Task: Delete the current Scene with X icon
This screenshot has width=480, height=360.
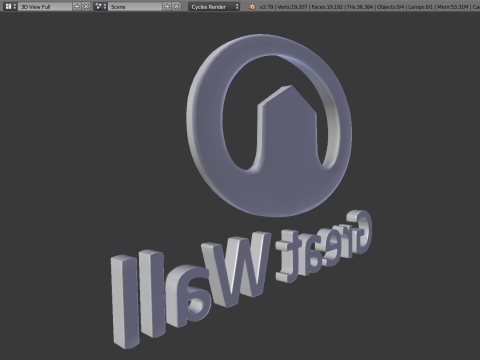Action: (176, 6)
